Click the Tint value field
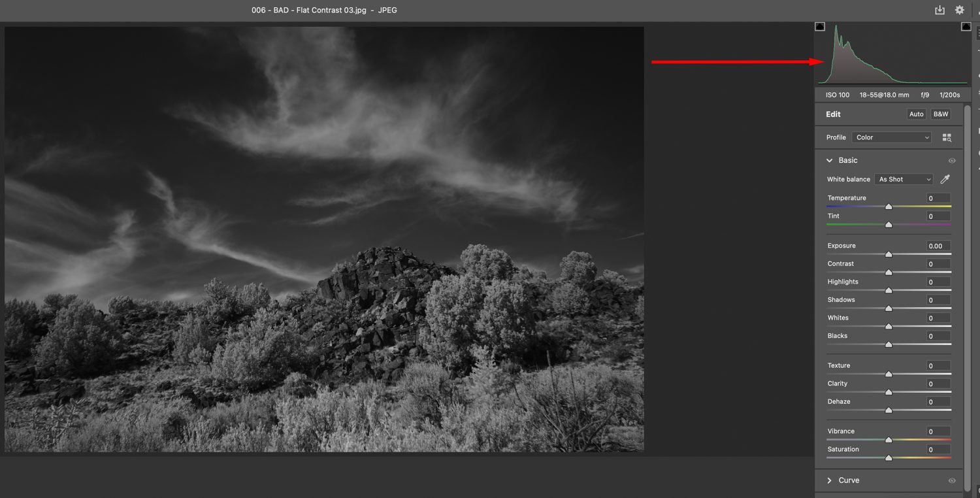 pyautogui.click(x=938, y=216)
